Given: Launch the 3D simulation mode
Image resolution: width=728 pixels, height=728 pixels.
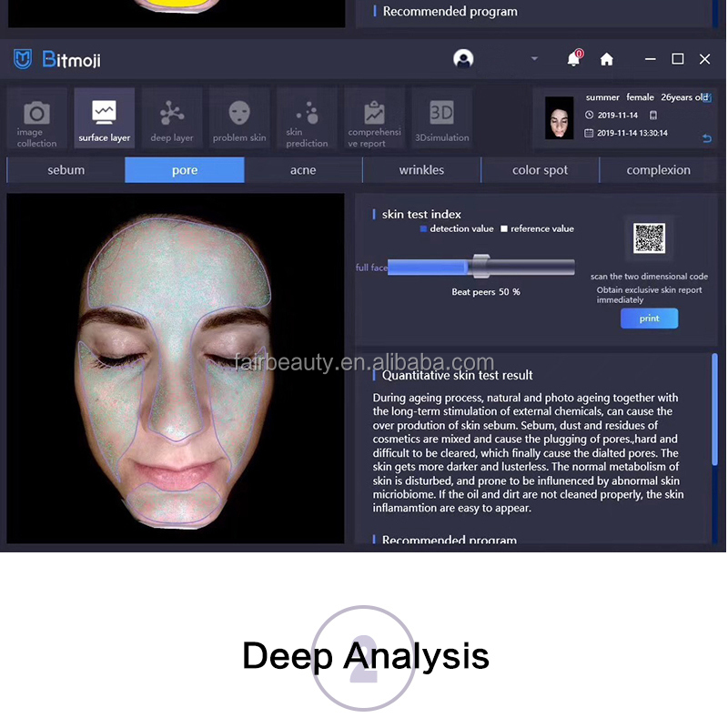Looking at the screenshot, I should coord(440,118).
